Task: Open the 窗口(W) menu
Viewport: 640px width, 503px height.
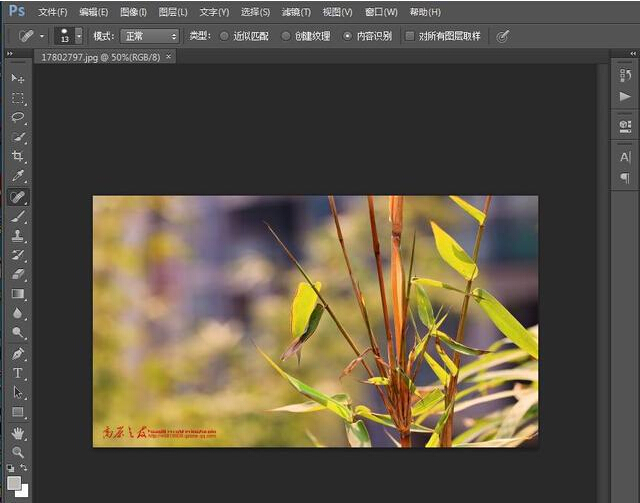Action: 381,12
